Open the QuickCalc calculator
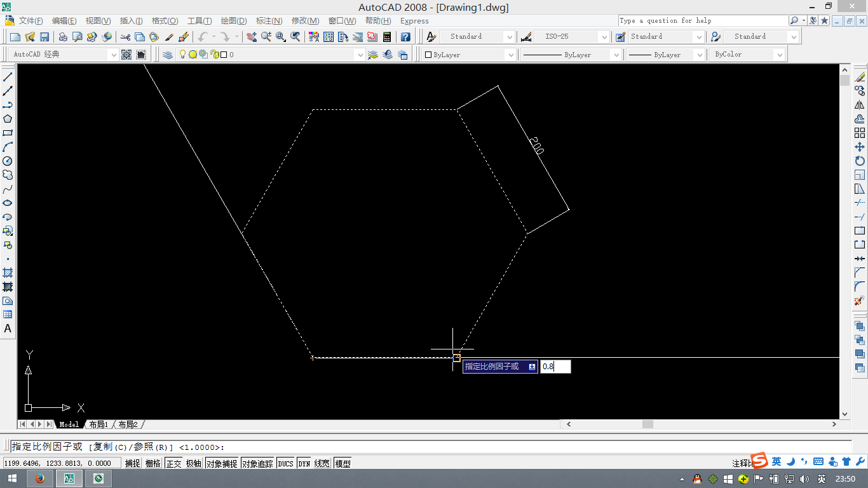The image size is (868, 488). [x=387, y=37]
